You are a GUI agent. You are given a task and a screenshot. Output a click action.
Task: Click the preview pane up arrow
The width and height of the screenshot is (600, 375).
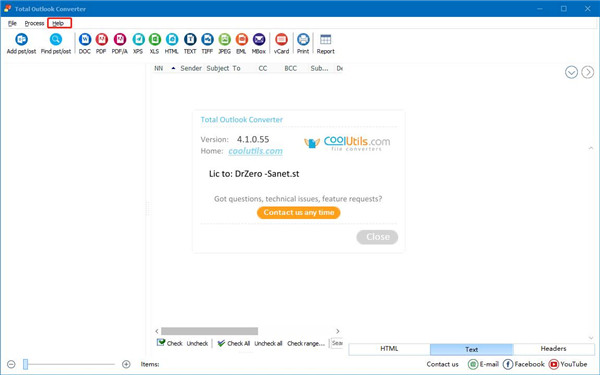pos(591,148)
